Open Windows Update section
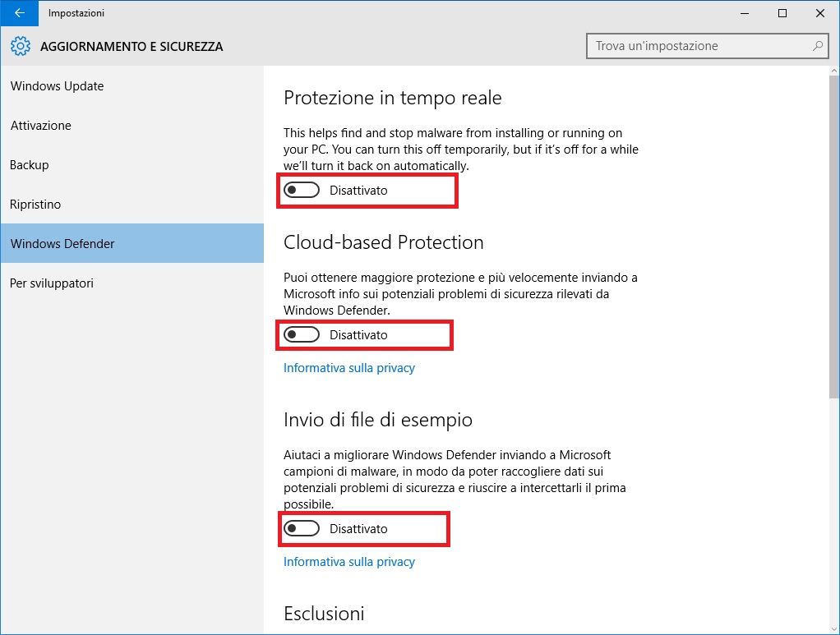 57,86
